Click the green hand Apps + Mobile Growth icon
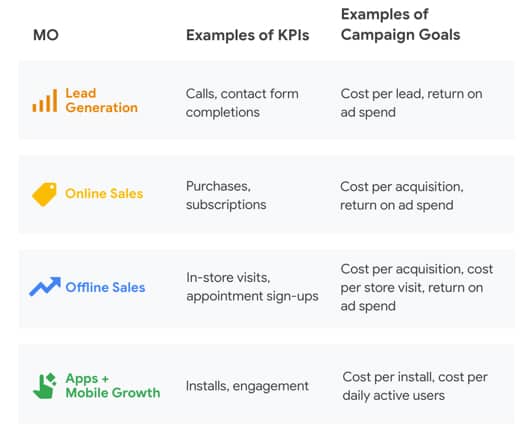Image resolution: width=530 pixels, height=445 pixels. click(x=45, y=386)
